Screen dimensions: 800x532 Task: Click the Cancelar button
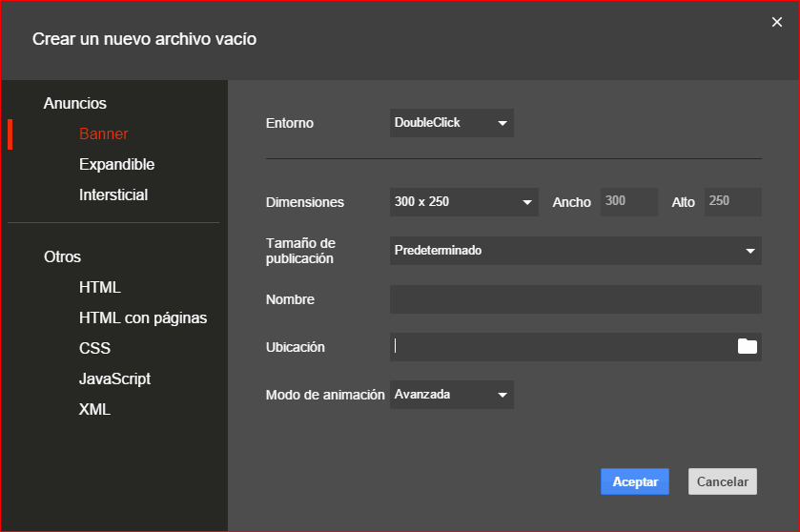coord(723,481)
